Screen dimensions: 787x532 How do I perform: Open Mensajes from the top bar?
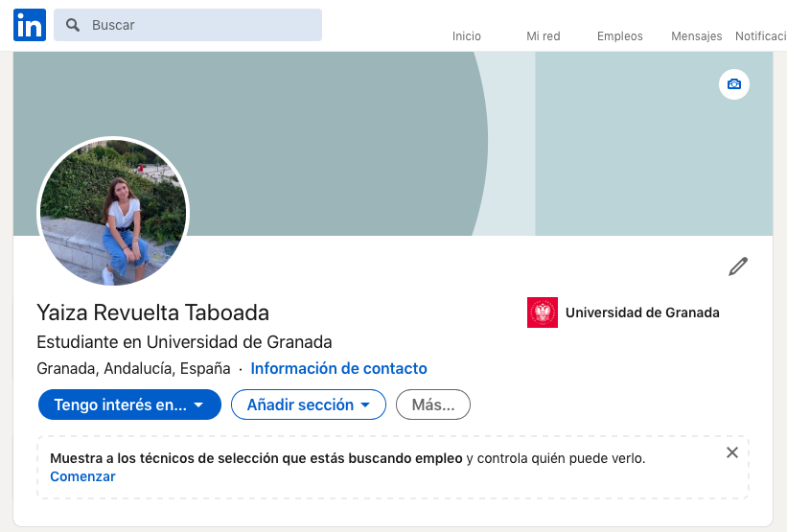(x=697, y=35)
